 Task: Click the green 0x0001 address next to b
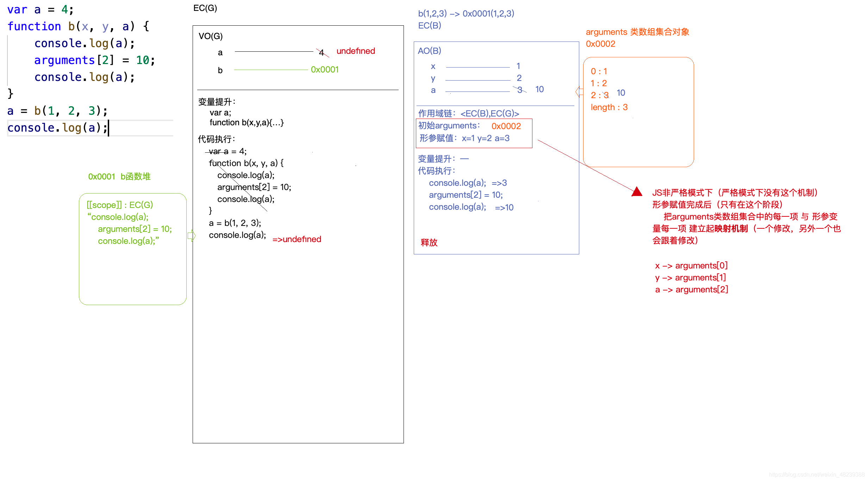point(324,70)
